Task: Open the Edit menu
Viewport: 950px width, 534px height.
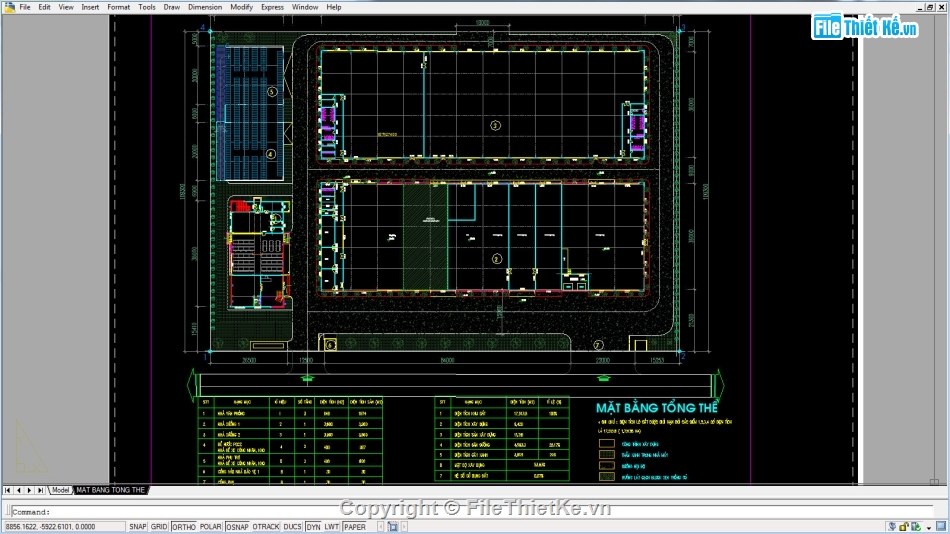Action: click(x=44, y=7)
